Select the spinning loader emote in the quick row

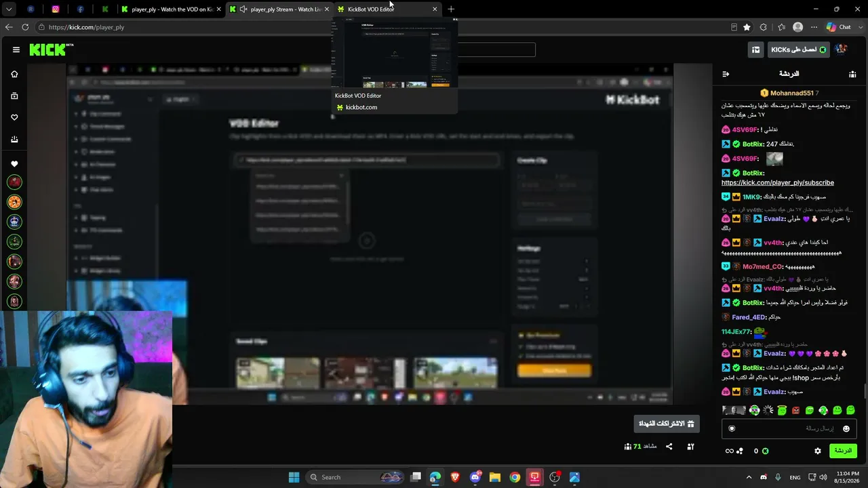click(x=768, y=410)
